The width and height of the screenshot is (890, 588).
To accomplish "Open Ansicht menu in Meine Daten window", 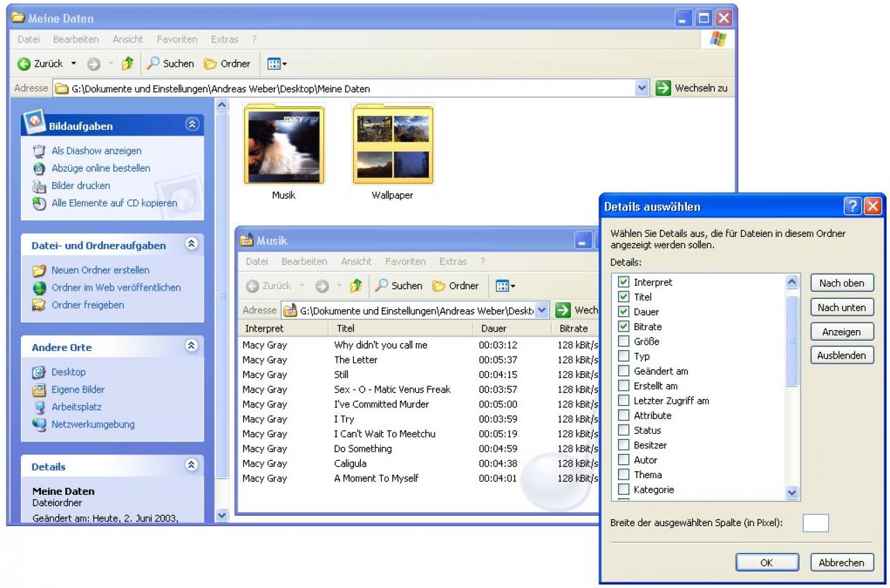I will tap(128, 40).
